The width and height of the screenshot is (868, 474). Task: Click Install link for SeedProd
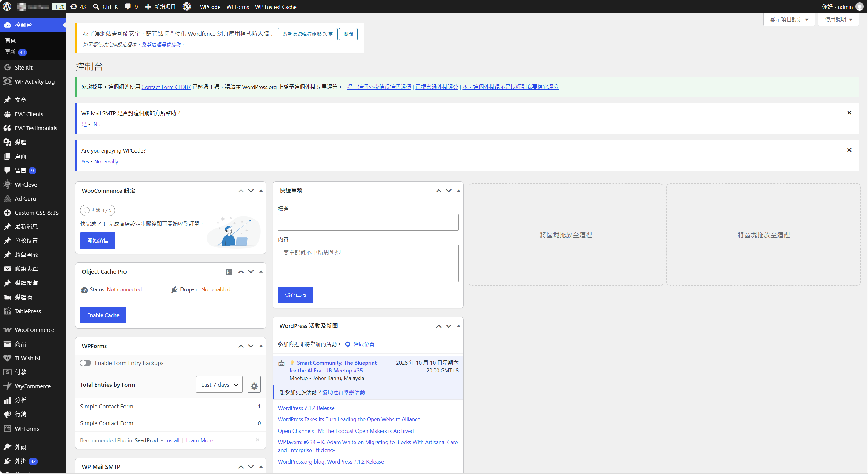point(172,440)
